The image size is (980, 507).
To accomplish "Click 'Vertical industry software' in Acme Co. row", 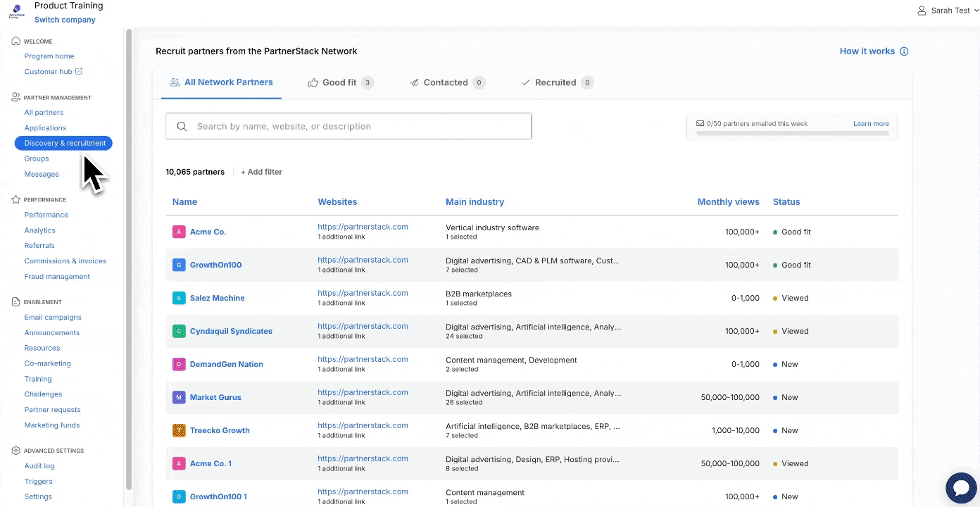I will pos(492,227).
